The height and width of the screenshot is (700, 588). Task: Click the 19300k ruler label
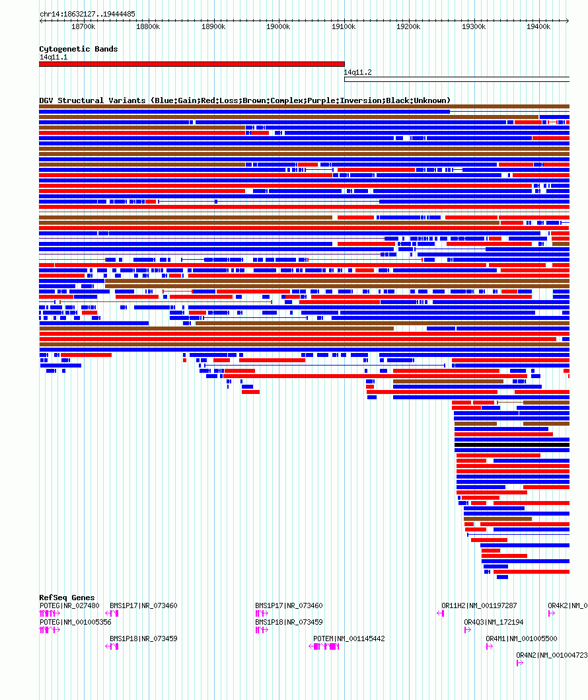(x=473, y=27)
